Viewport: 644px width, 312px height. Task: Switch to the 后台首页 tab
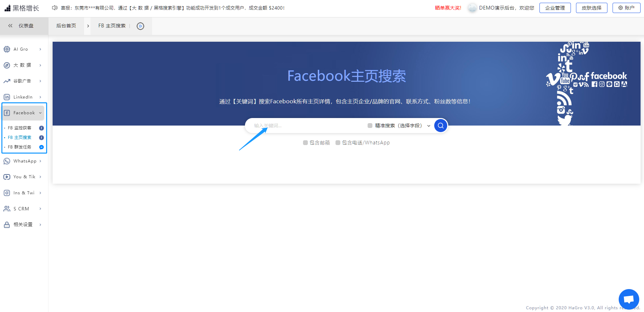point(66,26)
